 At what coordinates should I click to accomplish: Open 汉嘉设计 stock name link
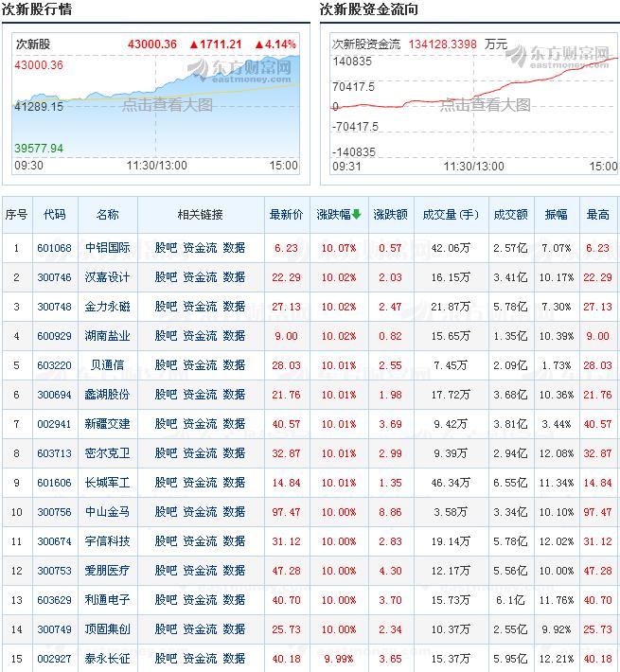point(108,277)
